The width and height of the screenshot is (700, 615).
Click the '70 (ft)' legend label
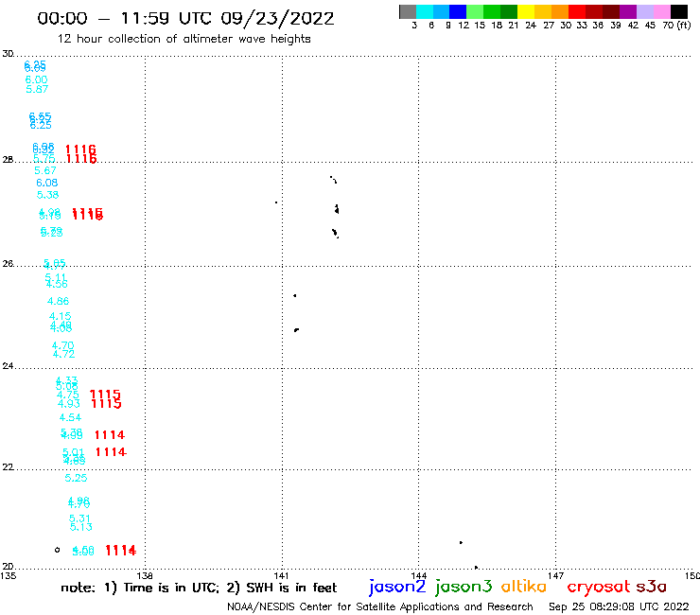(x=676, y=25)
